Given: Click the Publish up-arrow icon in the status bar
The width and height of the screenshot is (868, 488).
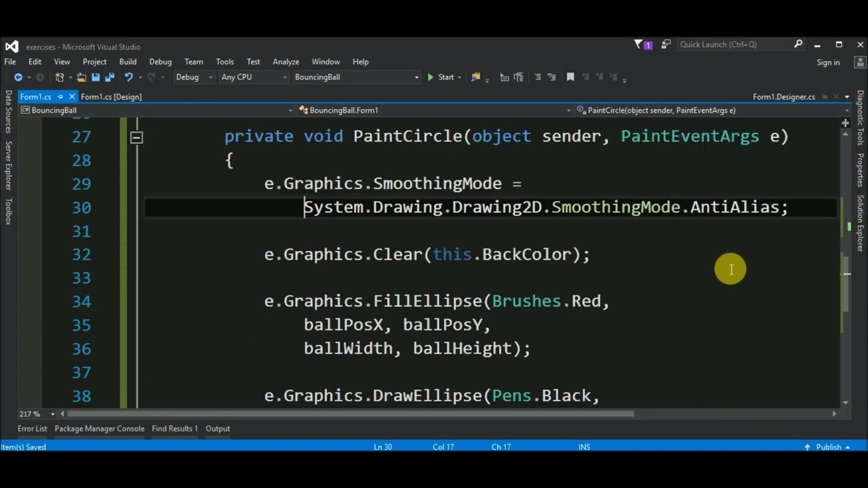Looking at the screenshot, I should click(x=807, y=447).
